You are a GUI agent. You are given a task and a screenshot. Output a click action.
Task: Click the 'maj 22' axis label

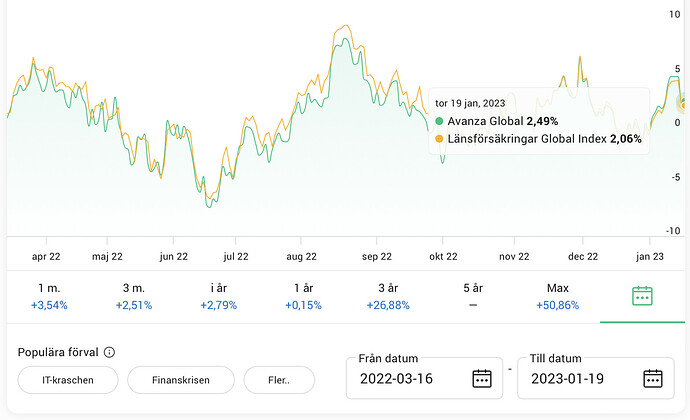(x=107, y=257)
